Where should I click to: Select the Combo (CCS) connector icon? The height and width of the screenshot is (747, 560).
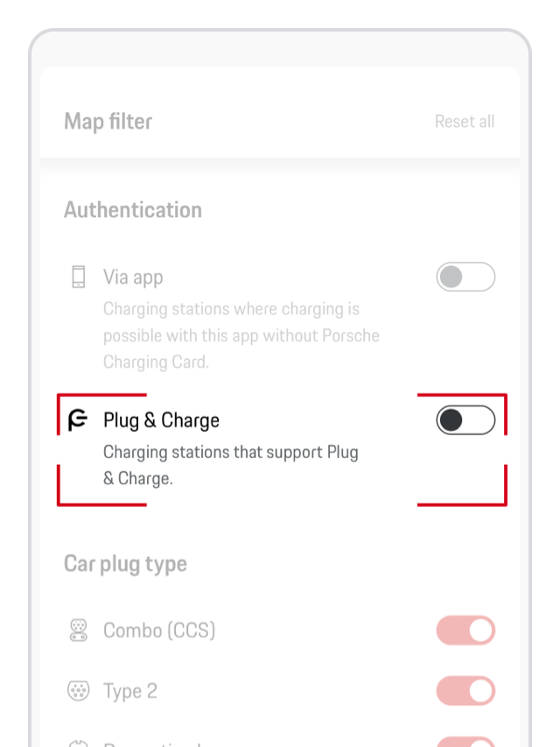click(78, 630)
